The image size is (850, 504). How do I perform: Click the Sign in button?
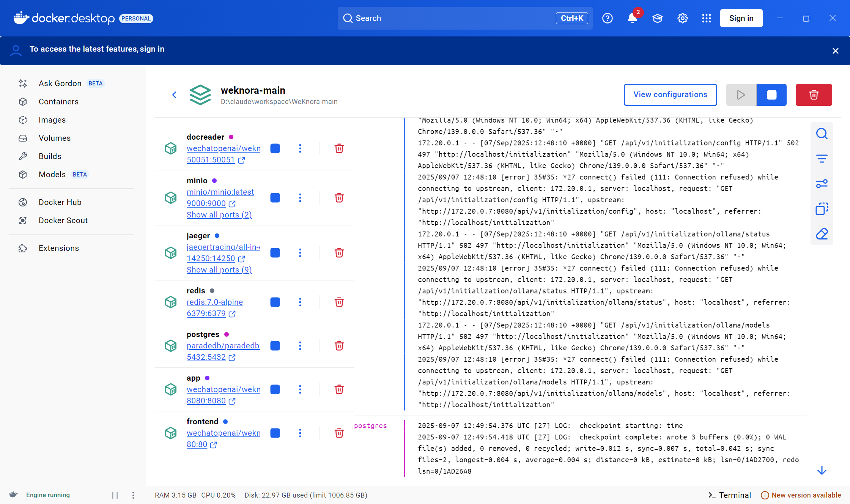741,18
